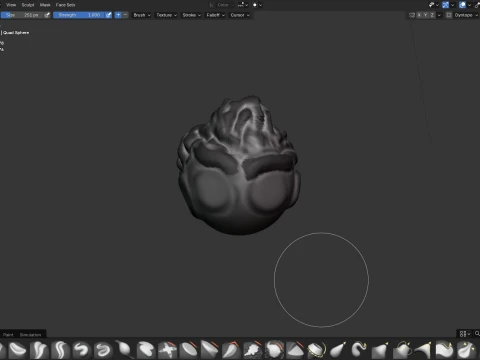Set brush direction to Subtract (minus)
The width and height of the screenshot is (480, 360).
pos(125,15)
